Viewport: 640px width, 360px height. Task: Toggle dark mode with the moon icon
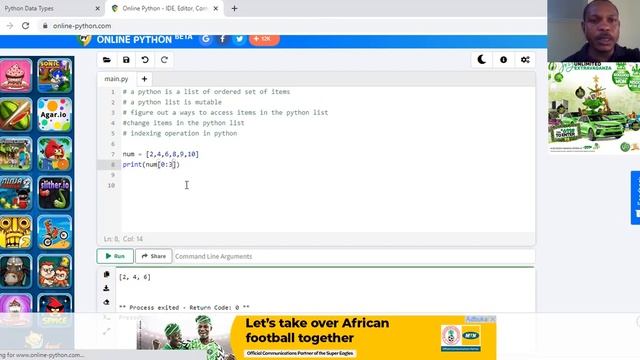(482, 60)
